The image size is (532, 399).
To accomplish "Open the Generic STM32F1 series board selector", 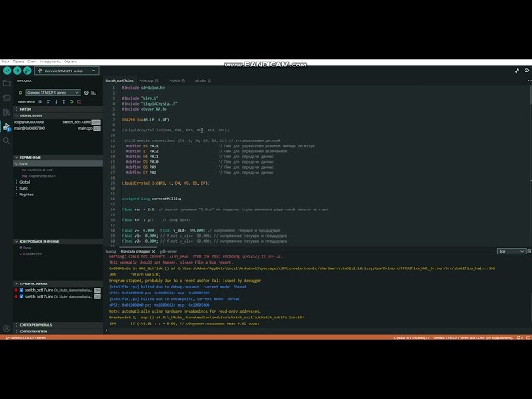I will coord(66,71).
